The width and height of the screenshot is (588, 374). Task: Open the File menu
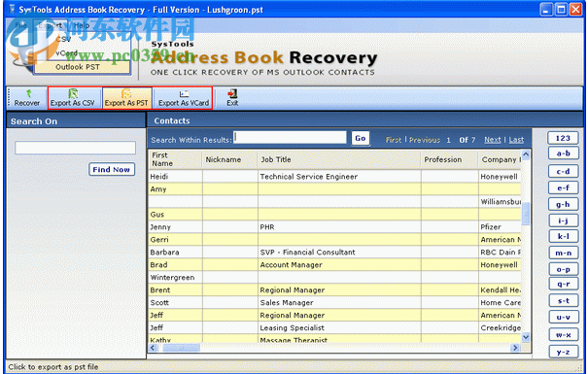(20, 25)
